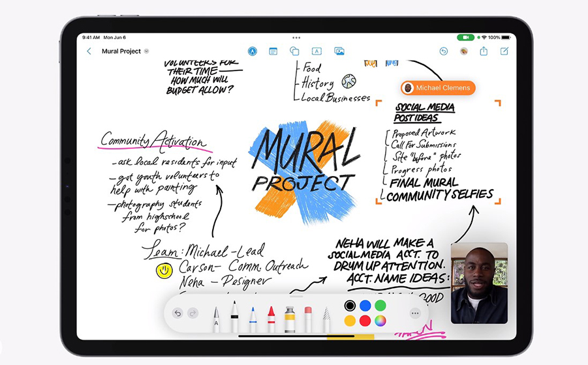Screen dimensions: 588x365
Task: Expand the Mural Project title dropdown
Action: coord(146,51)
